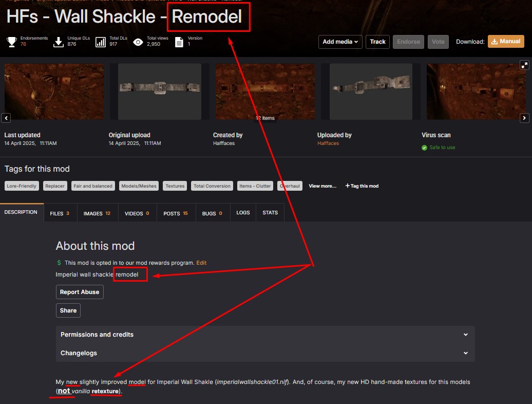The image size is (532, 404).
Task: Click View more... tags link
Action: (322, 186)
